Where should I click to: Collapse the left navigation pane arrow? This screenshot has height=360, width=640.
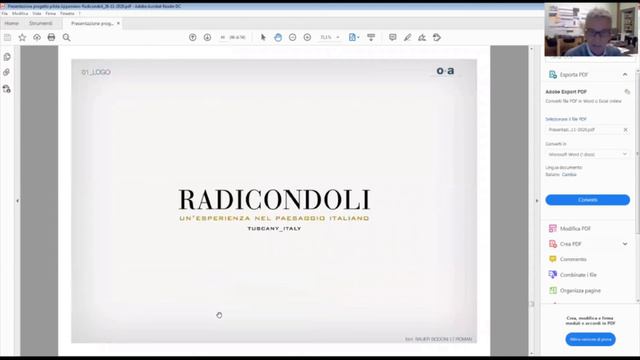[x=17, y=201]
